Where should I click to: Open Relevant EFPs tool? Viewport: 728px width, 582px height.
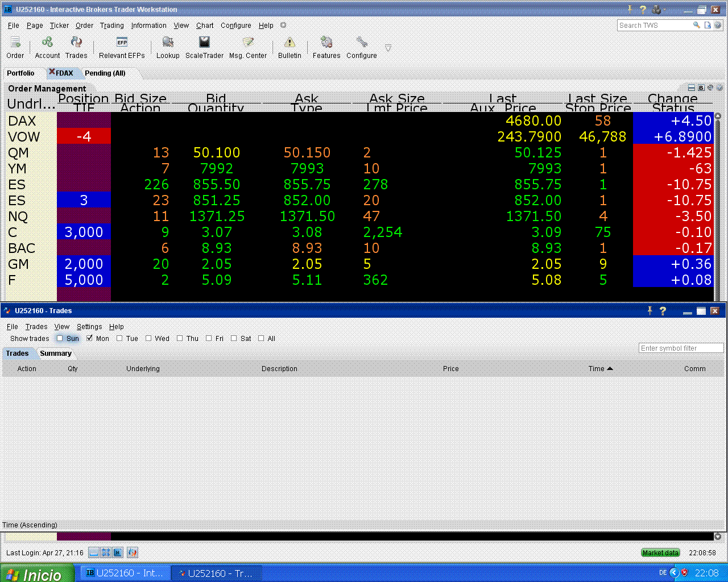[x=122, y=47]
